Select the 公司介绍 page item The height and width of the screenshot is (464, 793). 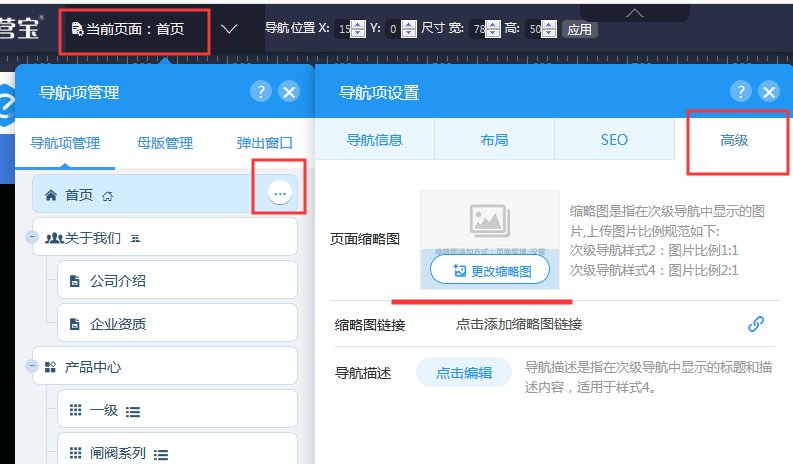click(177, 280)
